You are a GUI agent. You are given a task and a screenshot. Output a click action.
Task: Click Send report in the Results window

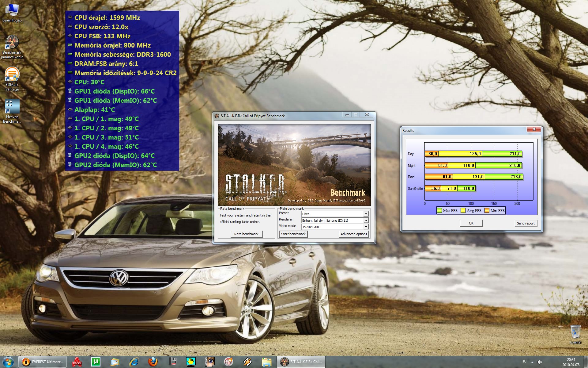coord(526,223)
